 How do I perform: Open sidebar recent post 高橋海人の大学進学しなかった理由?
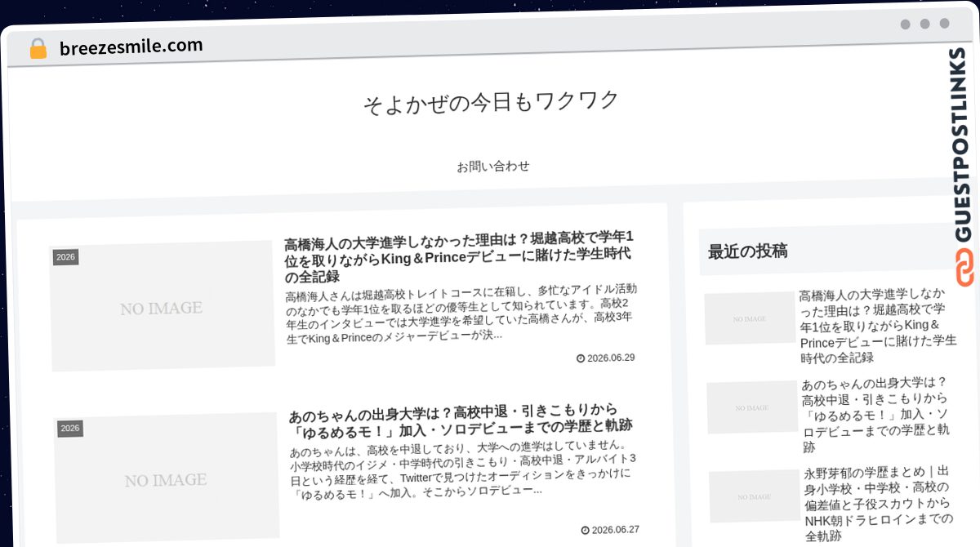876,325
